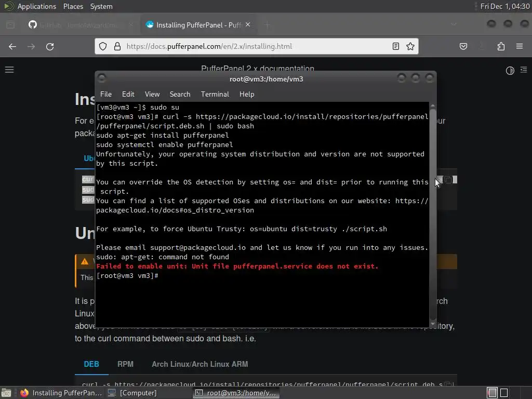The width and height of the screenshot is (532, 399).
Task: Toggle reader view in address bar
Action: pos(395,46)
